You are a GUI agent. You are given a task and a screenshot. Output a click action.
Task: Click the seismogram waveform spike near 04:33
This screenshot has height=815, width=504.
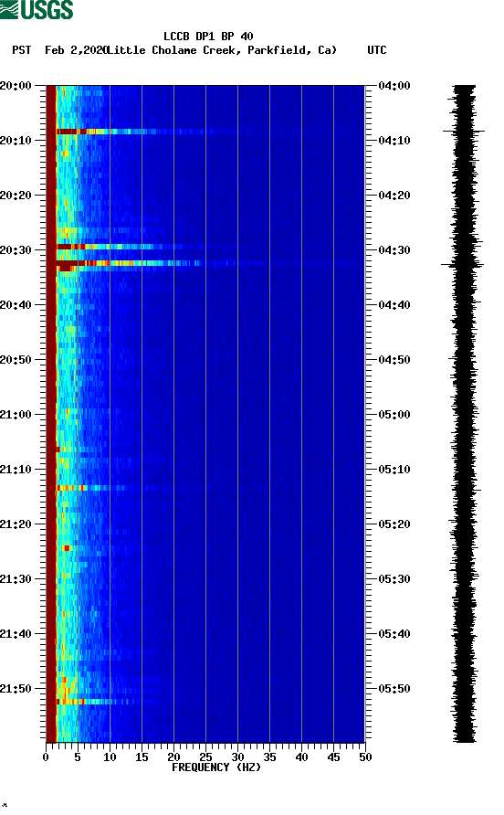pos(462,265)
